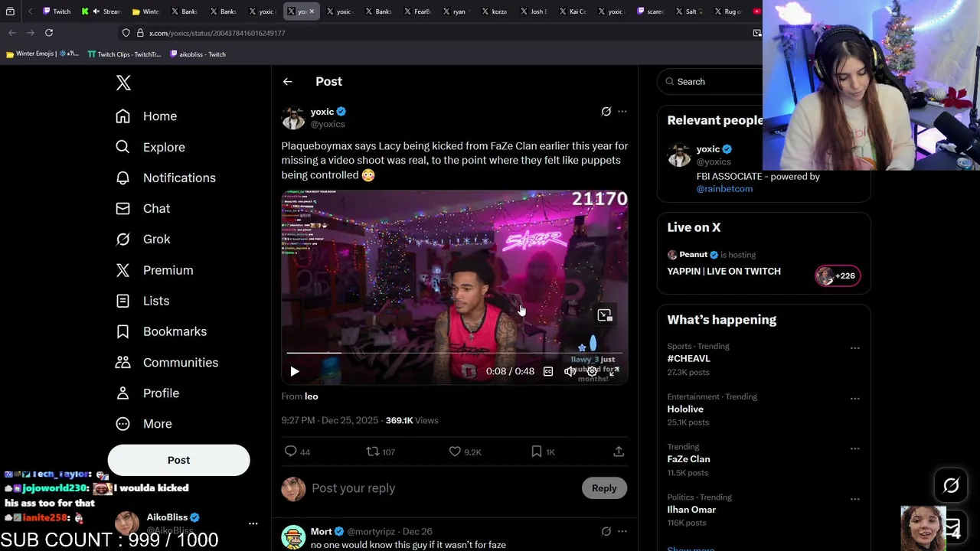Click the Search X field
This screenshot has width=980, height=551.
click(x=712, y=82)
